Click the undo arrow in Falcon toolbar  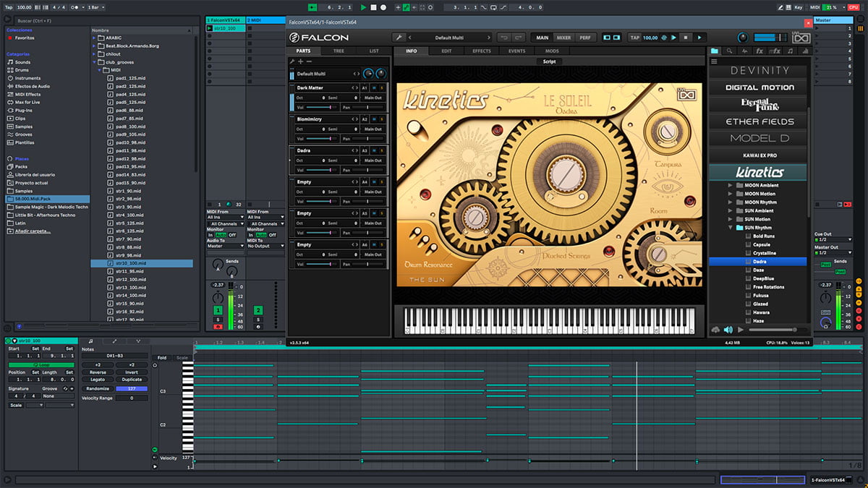pos(504,38)
